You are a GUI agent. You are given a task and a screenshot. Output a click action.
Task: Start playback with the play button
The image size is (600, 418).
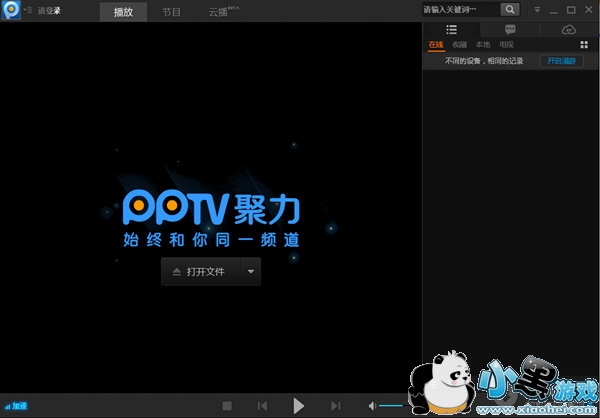[298, 406]
